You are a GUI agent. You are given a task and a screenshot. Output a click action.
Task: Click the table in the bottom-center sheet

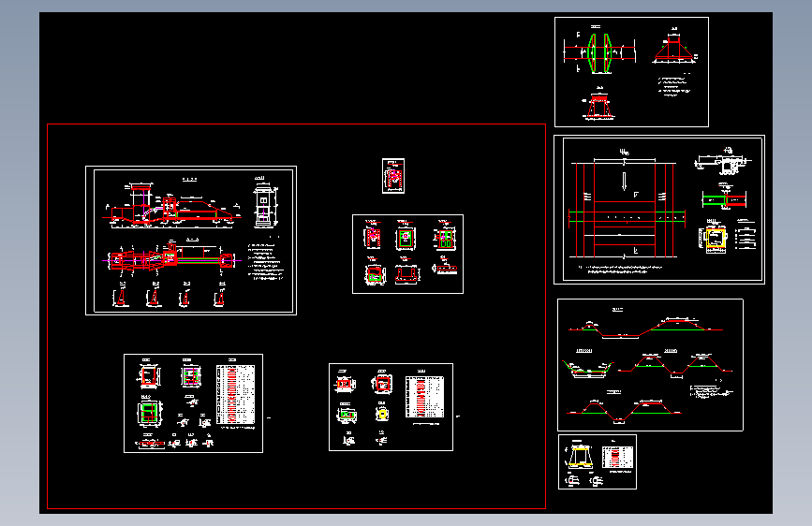pos(424,397)
